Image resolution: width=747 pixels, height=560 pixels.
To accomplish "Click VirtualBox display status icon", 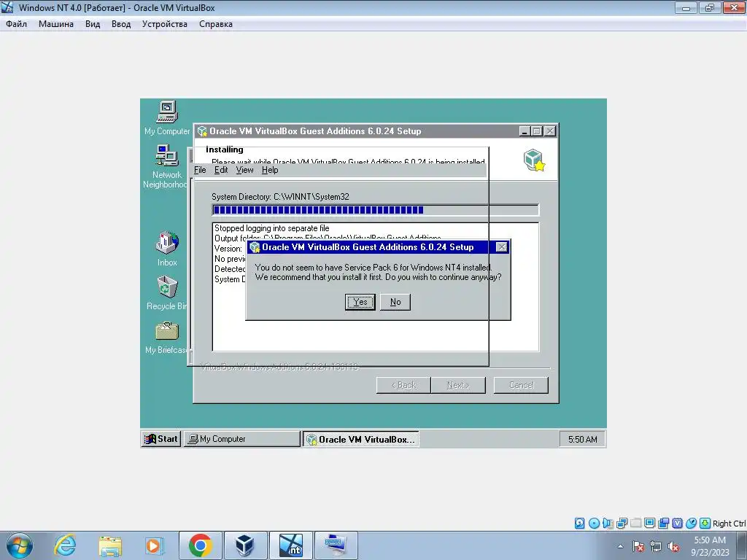I will [649, 524].
